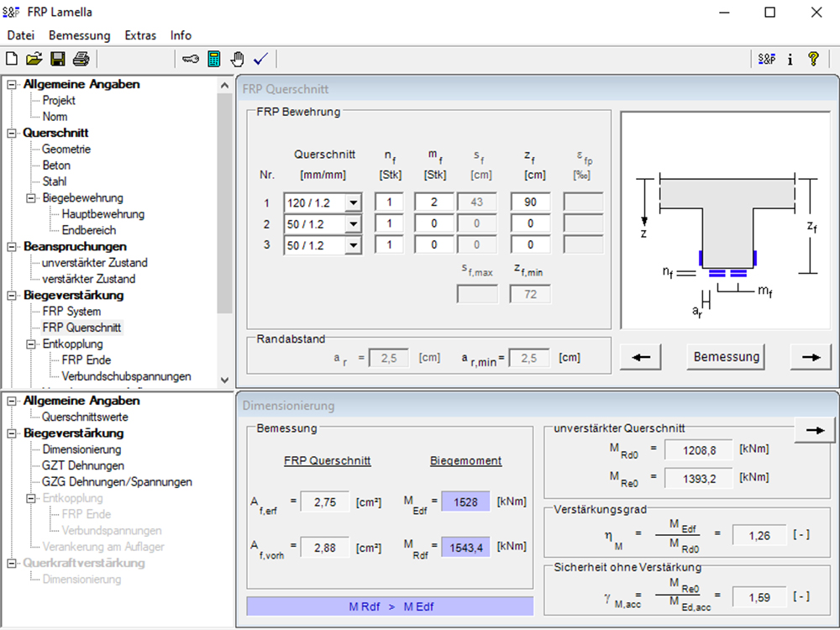840x630 pixels.
Task: Open Querschnitt dropdown for row 1
Action: coord(353,203)
